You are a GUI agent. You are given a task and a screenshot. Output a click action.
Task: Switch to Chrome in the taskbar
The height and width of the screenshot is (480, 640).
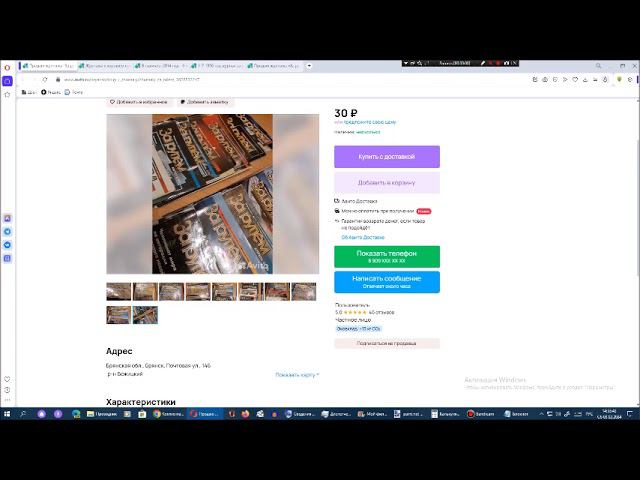[168, 414]
